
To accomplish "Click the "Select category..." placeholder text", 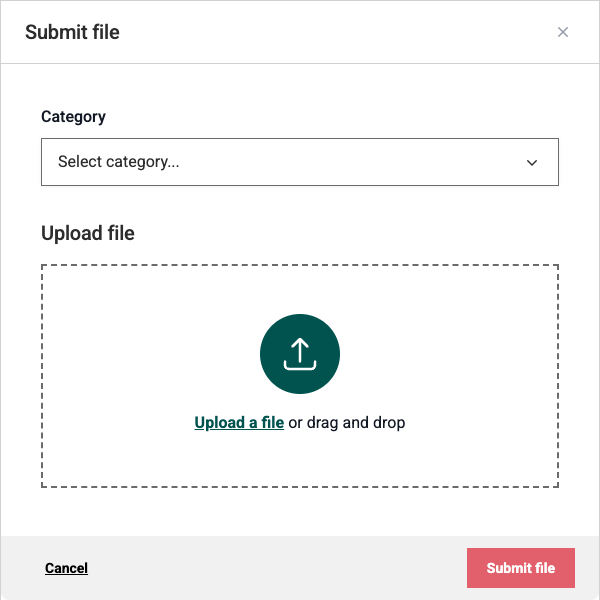I will point(119,162).
